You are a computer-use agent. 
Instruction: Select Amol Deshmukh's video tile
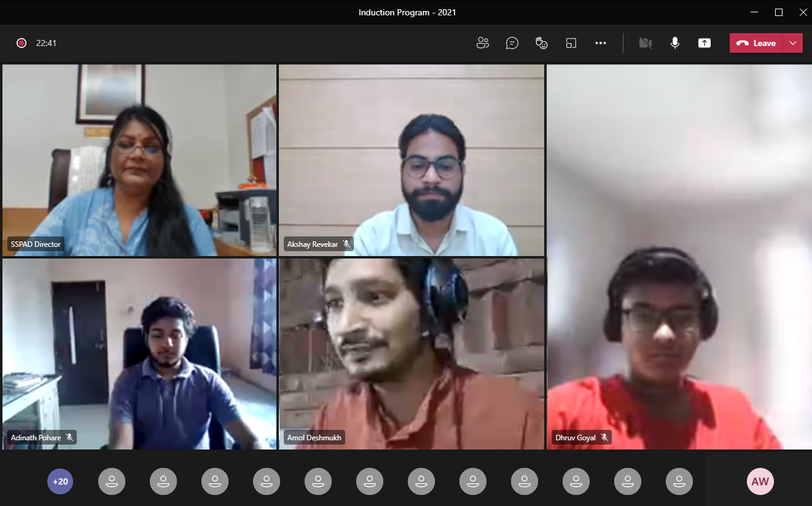coord(411,353)
